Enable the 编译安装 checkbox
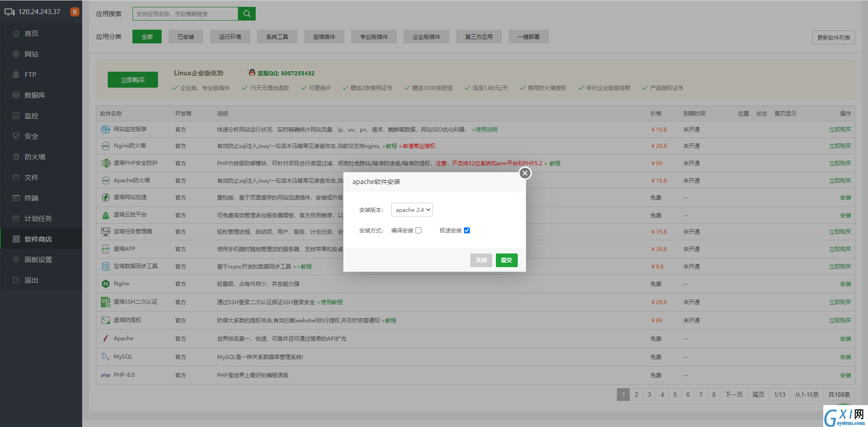The height and width of the screenshot is (427, 868). pos(418,231)
